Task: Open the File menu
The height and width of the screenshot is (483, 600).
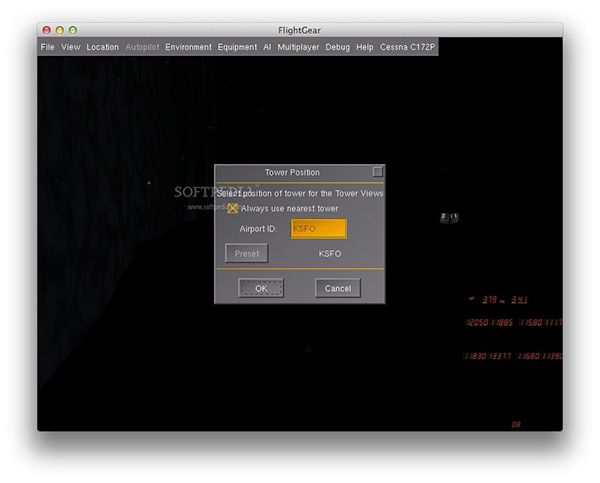Action: 47,47
